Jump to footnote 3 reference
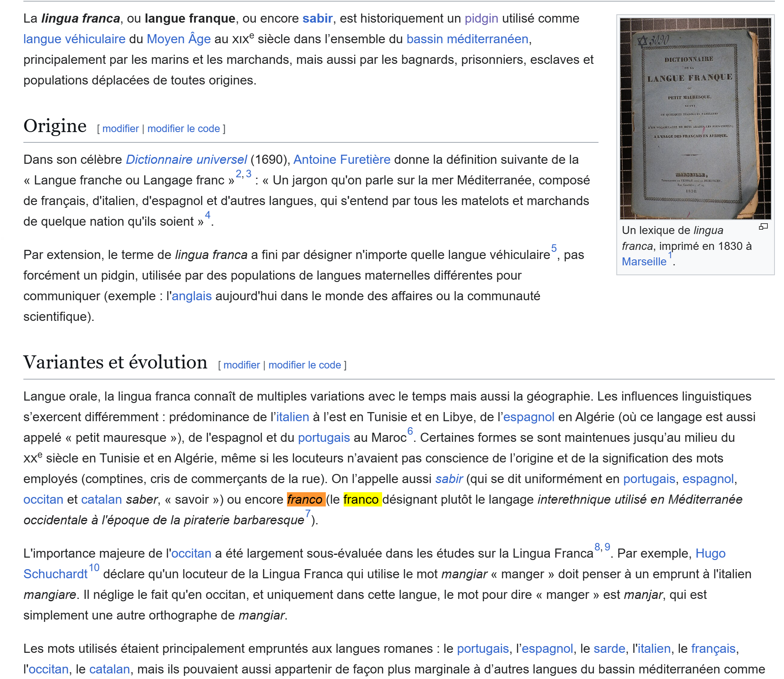 (x=249, y=174)
